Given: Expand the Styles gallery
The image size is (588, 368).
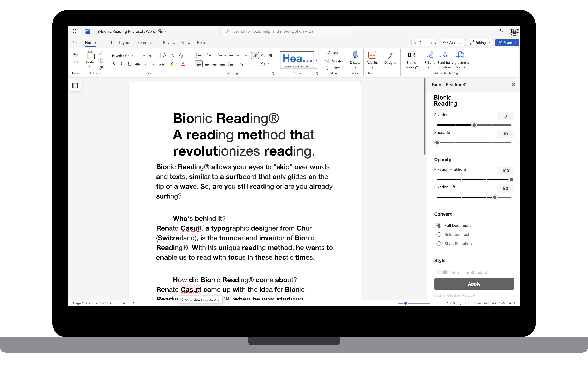Looking at the screenshot, I should pyautogui.click(x=316, y=60).
